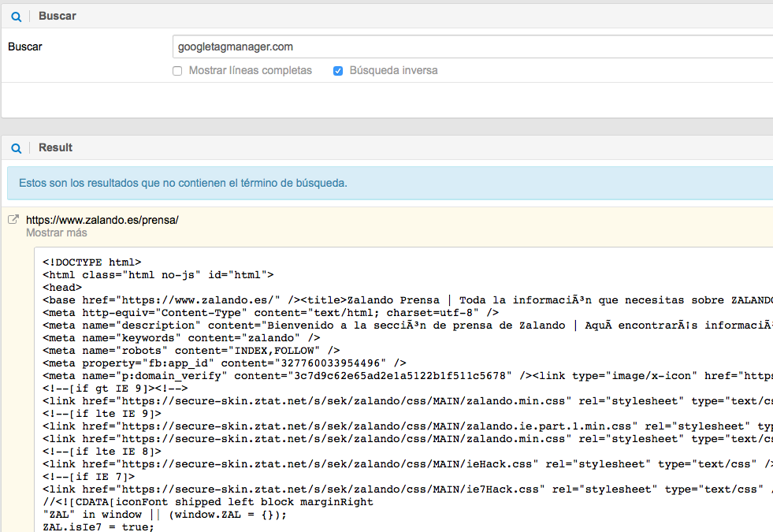Open the https://www.zalando.es/prensa/ result link
773x532 pixels.
coord(102,220)
